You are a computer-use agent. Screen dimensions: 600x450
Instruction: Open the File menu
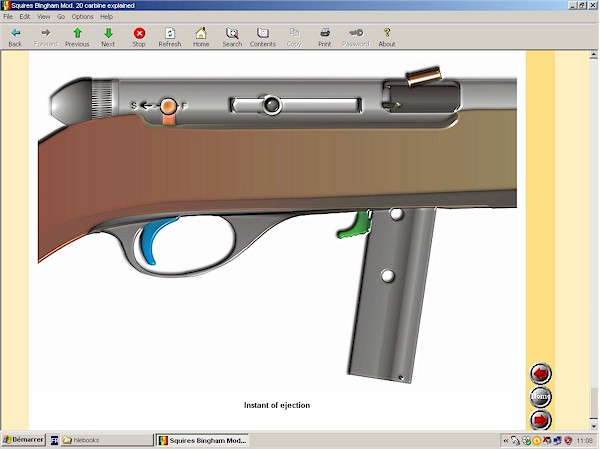coord(8,16)
